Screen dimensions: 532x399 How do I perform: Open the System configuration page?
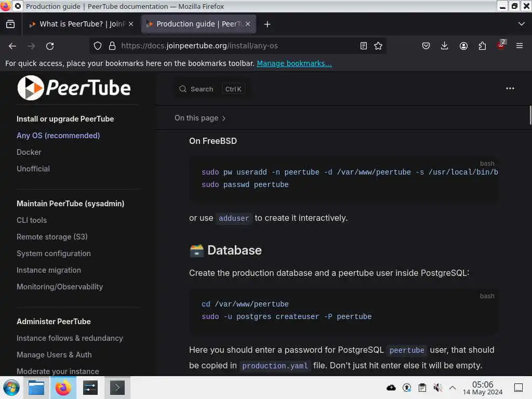54,254
